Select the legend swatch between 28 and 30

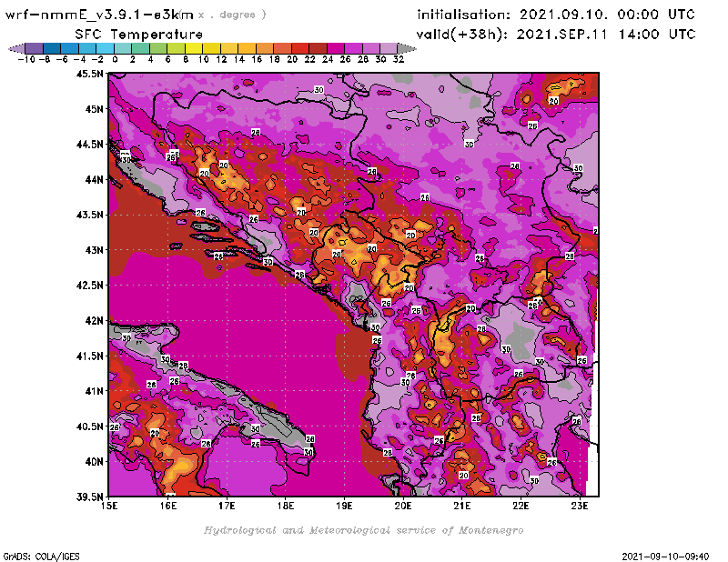coord(371,48)
